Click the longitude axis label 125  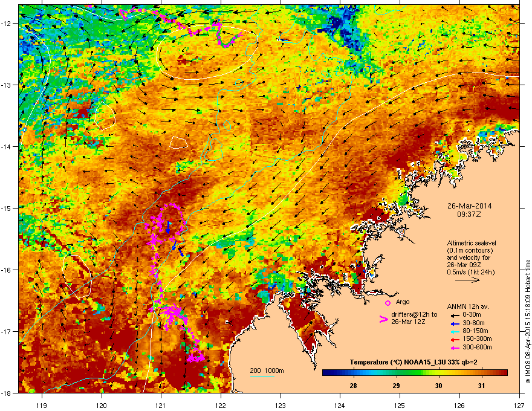(400, 405)
